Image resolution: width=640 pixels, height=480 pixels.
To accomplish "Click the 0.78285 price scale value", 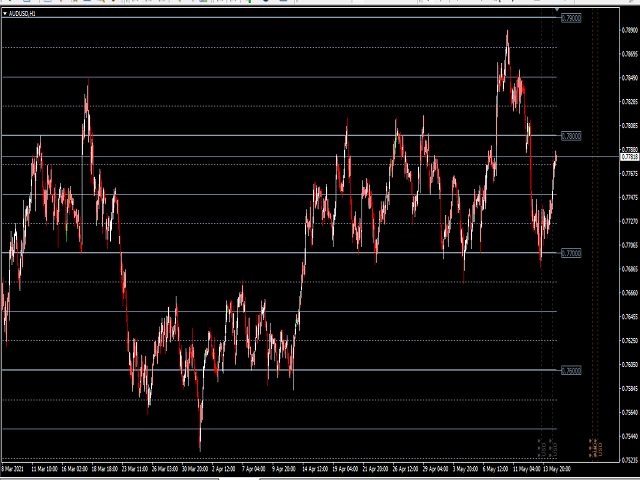I will [x=629, y=102].
